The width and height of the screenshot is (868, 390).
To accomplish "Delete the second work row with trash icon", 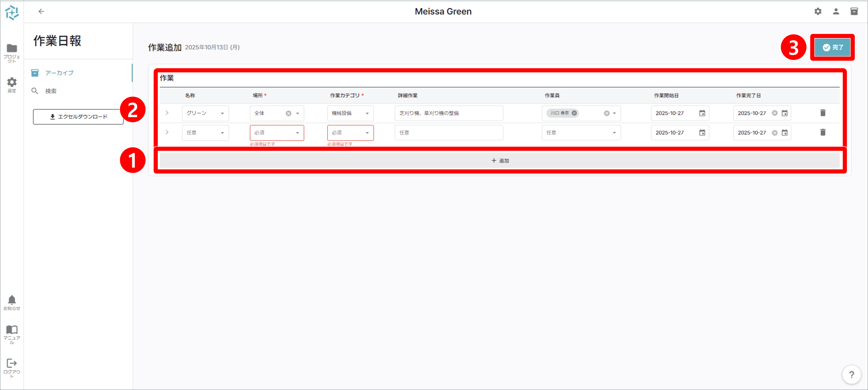I will click(822, 132).
